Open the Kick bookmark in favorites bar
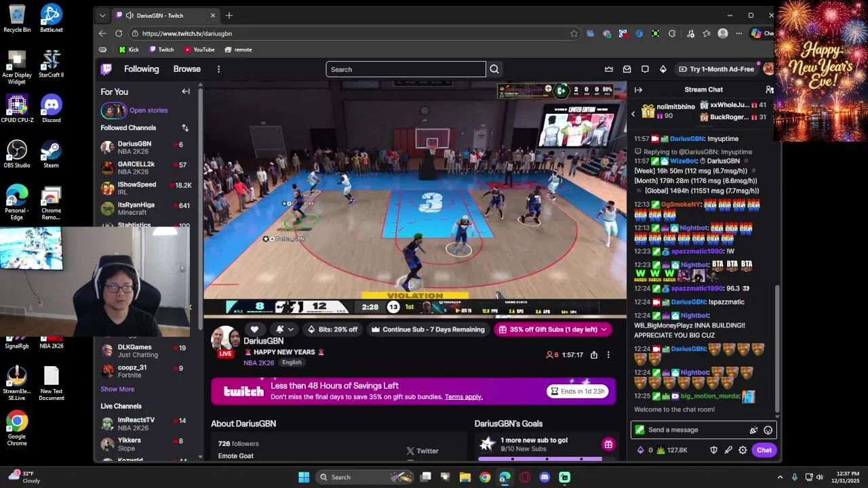This screenshot has height=488, width=868. [x=129, y=49]
